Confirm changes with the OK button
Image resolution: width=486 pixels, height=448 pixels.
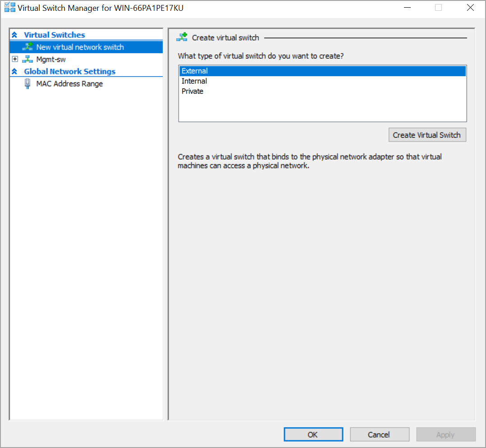(x=313, y=434)
